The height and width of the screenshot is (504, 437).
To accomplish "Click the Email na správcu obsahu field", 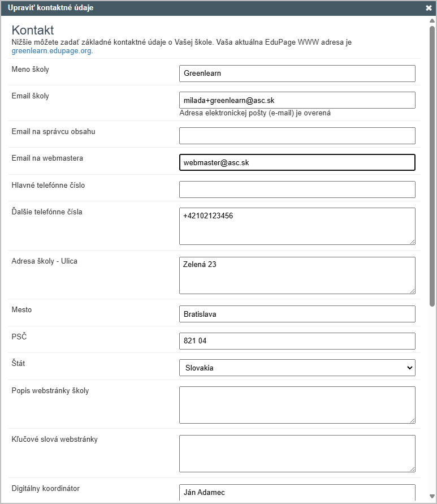I will (x=297, y=136).
